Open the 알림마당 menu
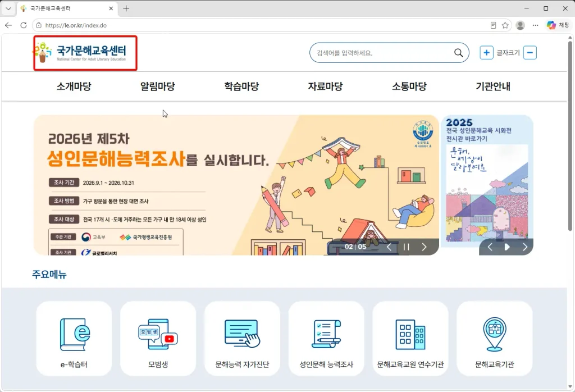Viewport: 575px width, 392px height. click(x=158, y=86)
